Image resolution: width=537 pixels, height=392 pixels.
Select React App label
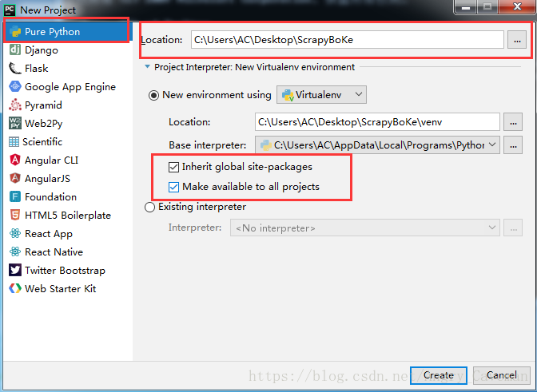pos(49,234)
